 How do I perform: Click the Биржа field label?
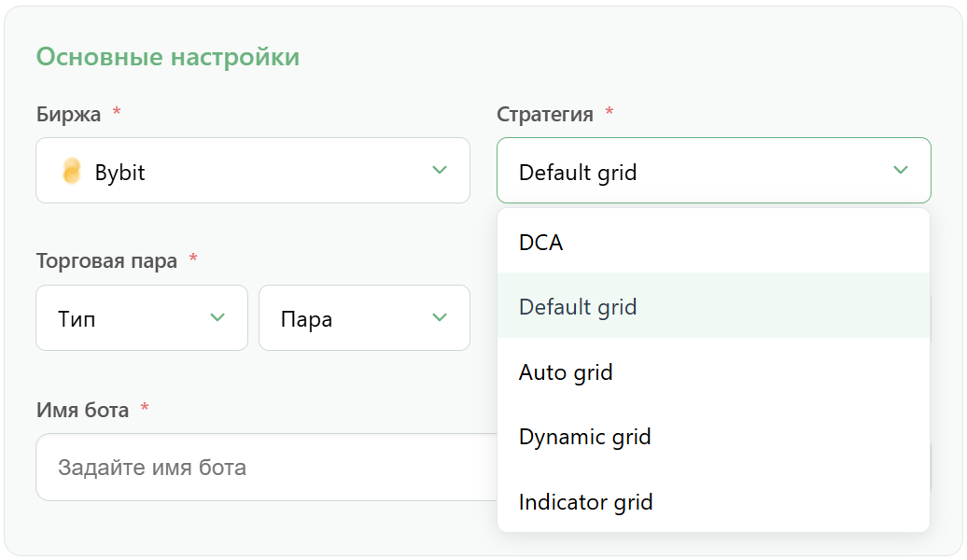point(68,114)
